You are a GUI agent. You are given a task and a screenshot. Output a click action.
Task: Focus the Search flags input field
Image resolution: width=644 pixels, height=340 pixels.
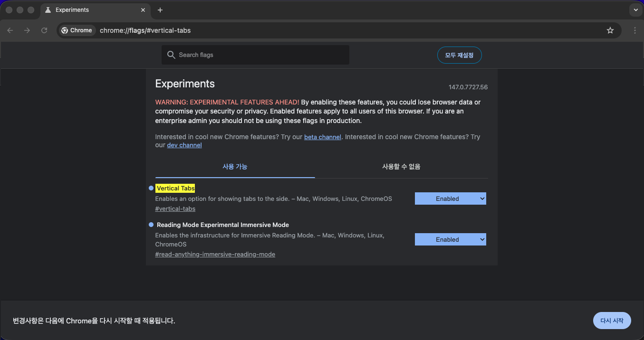(x=255, y=55)
